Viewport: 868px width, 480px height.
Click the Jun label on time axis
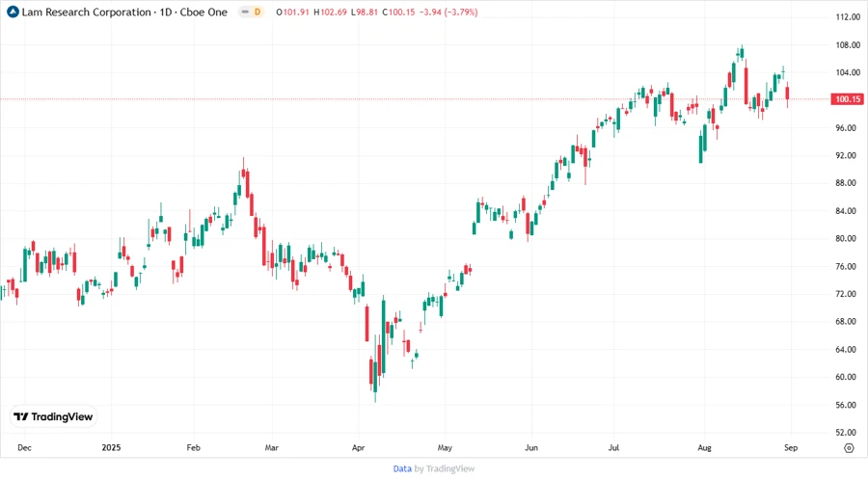click(531, 447)
